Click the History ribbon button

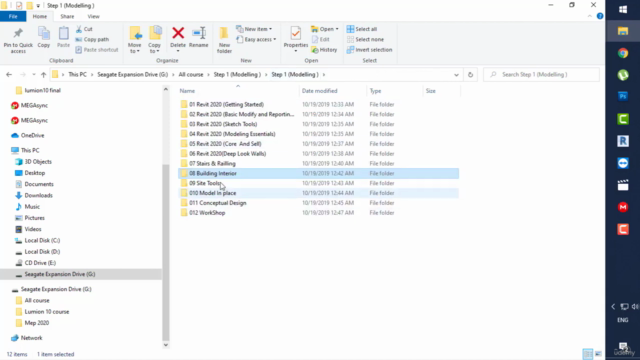(x=324, y=50)
